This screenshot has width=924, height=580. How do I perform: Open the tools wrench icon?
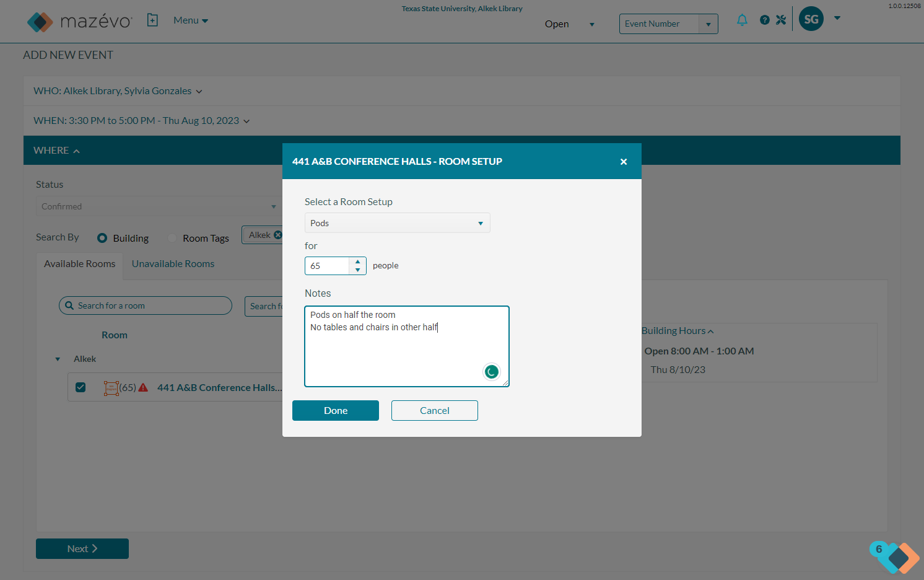781,20
